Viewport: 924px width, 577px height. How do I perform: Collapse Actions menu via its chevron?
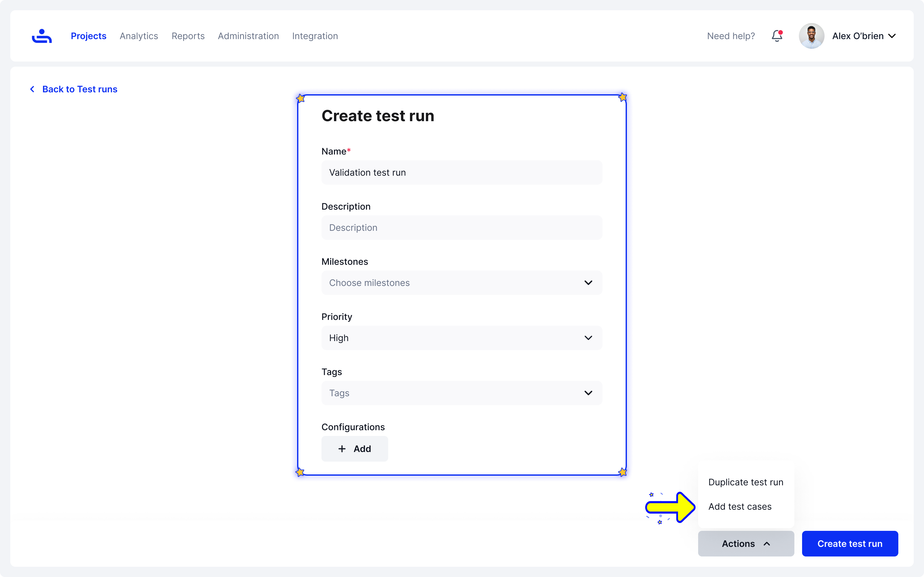(x=767, y=544)
